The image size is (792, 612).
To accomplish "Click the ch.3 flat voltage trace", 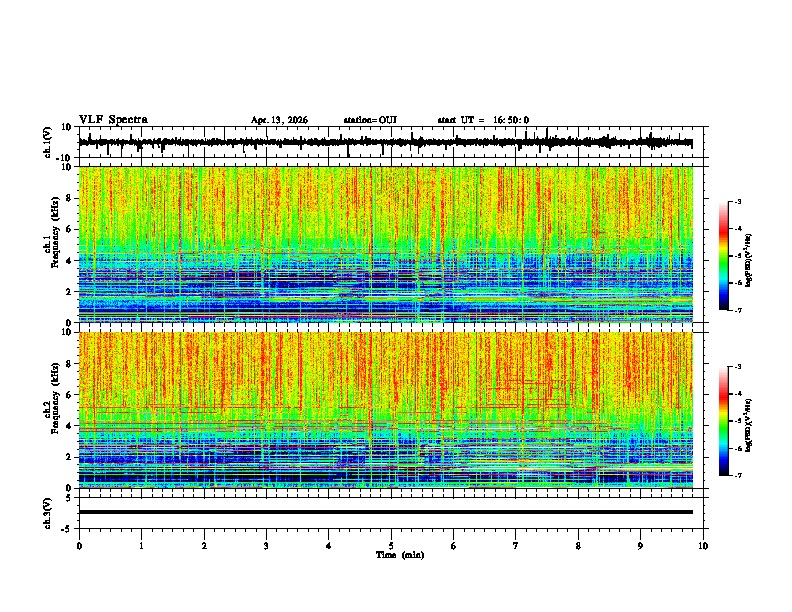I will [386, 512].
